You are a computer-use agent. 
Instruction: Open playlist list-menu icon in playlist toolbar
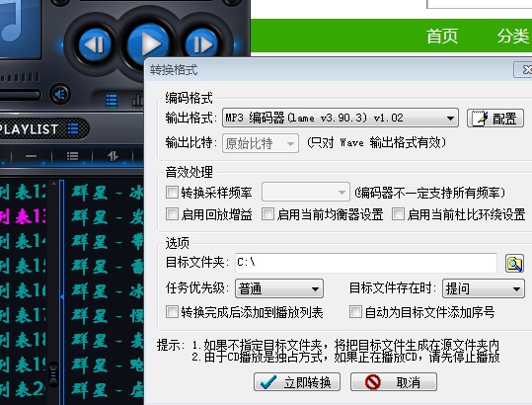[x=73, y=156]
